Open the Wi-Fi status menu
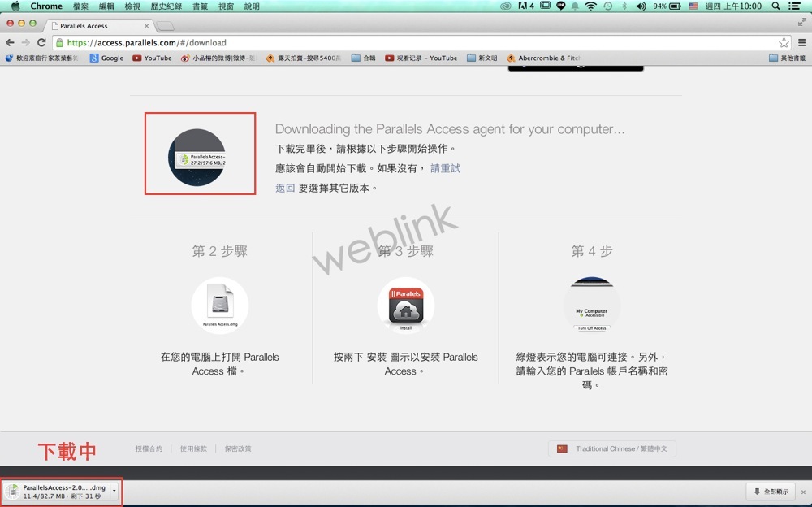 click(x=590, y=6)
